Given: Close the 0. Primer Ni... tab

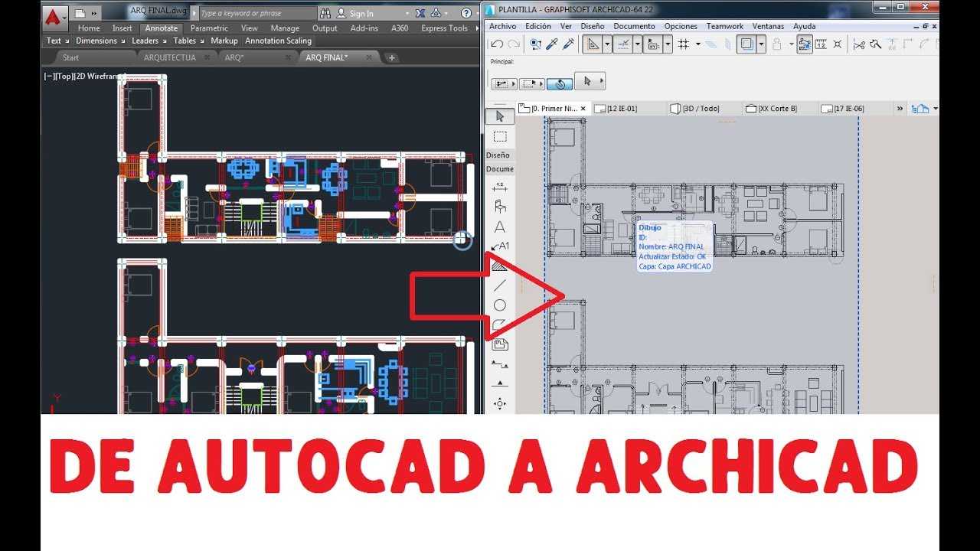Looking at the screenshot, I should point(583,109).
